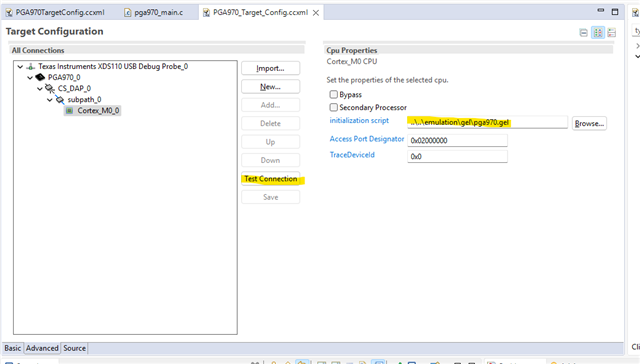
Task: Click the Cortex_M0 CPU label
Action: (x=351, y=62)
